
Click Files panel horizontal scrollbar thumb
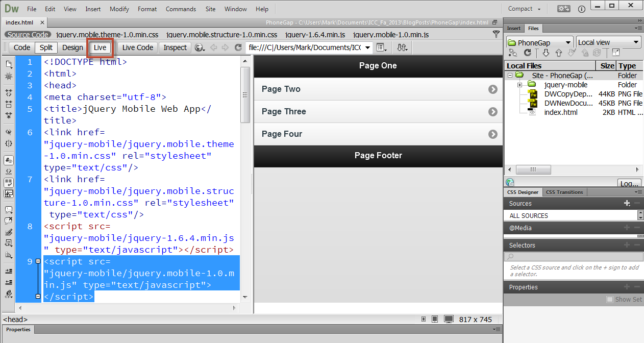tap(533, 169)
